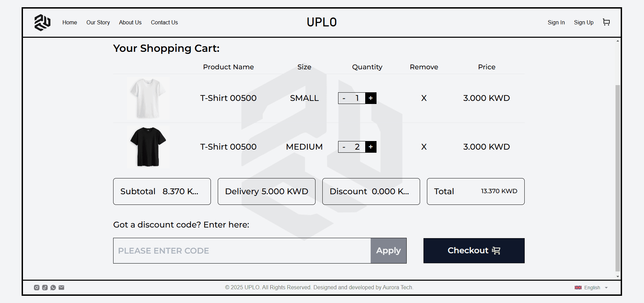Screen dimensions: 644x303
Task: Decrease quantity of the MEDIUM T-Shirt
Action: tap(344, 147)
